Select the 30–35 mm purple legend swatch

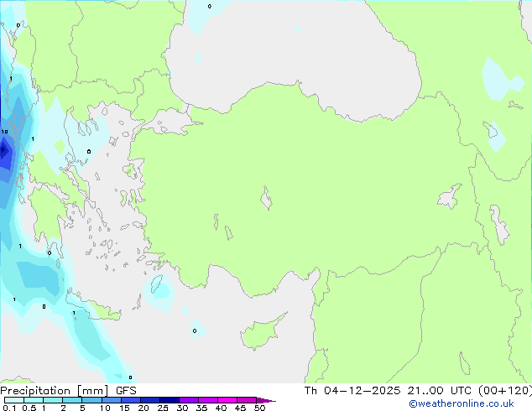point(189,400)
